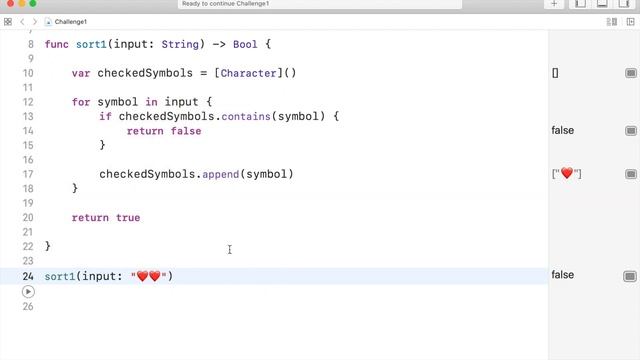This screenshot has height=360, width=640.
Task: Toggle the bottom debug area panel
Action: [x=602, y=4]
